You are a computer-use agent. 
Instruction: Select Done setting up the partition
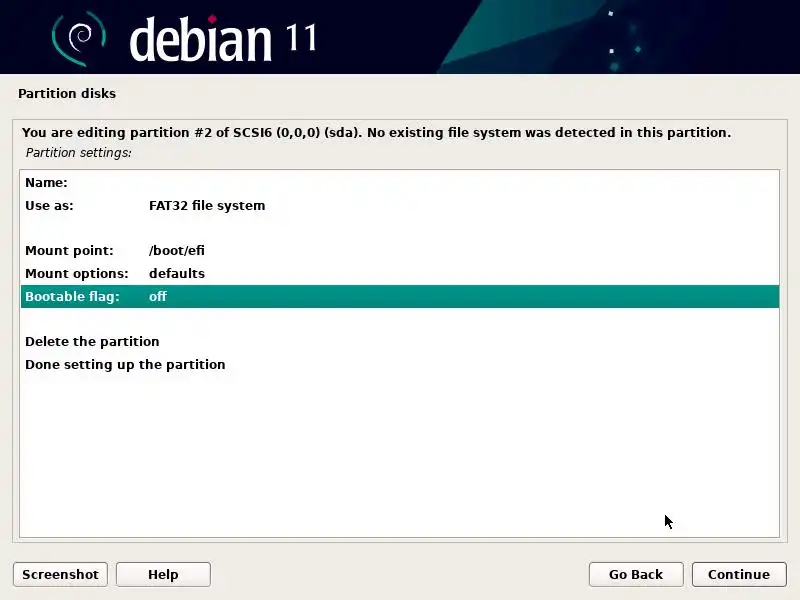coord(399,364)
